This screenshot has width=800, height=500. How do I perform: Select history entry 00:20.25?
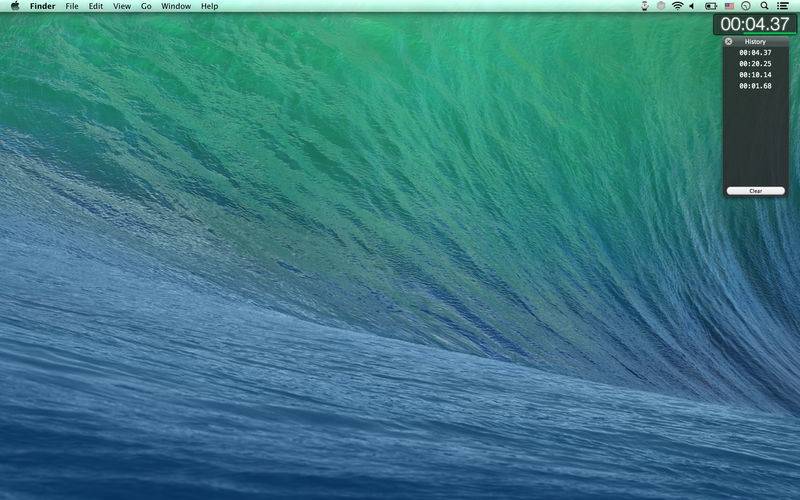pos(755,64)
